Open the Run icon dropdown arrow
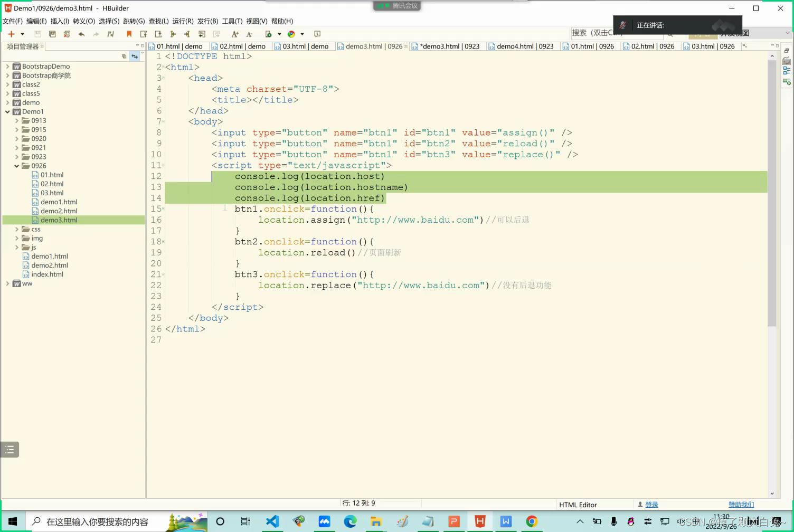Viewport: 794px width, 532px height. tap(279, 34)
